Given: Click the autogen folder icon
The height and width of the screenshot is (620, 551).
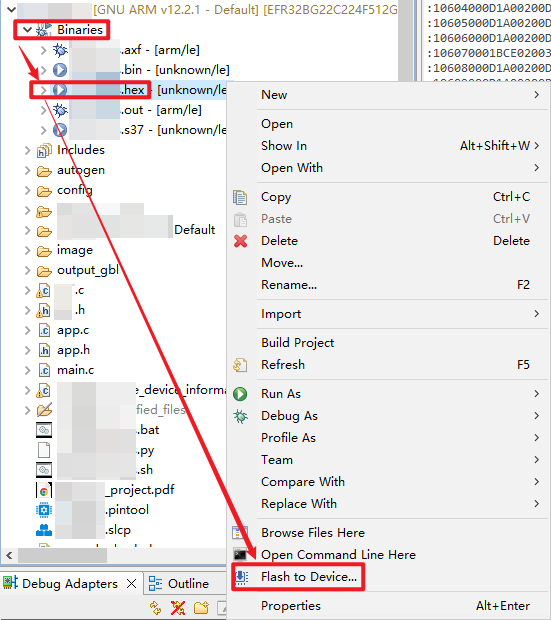Looking at the screenshot, I should [x=44, y=170].
